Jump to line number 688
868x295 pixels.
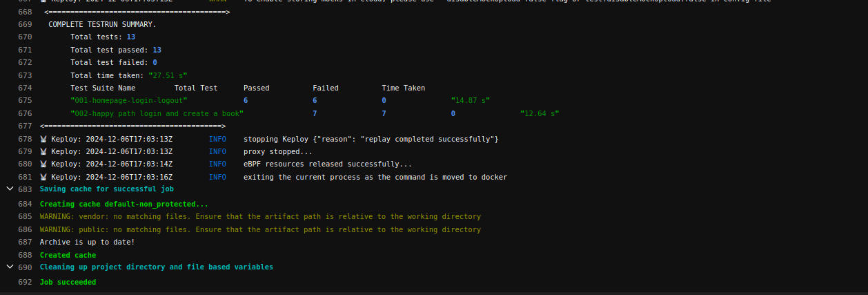point(26,256)
